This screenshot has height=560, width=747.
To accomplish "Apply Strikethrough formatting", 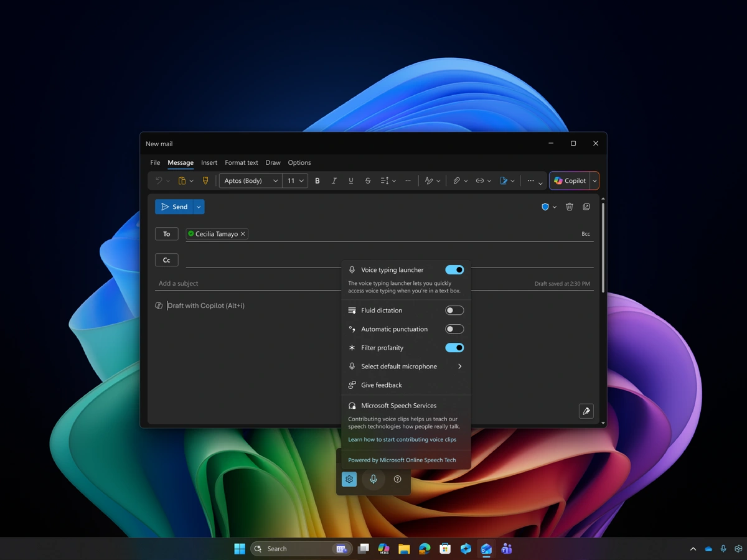I will pyautogui.click(x=368, y=181).
